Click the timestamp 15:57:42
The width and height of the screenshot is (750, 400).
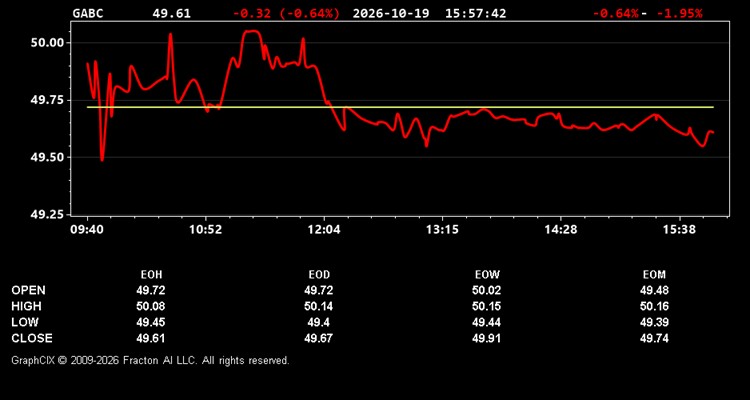click(475, 13)
